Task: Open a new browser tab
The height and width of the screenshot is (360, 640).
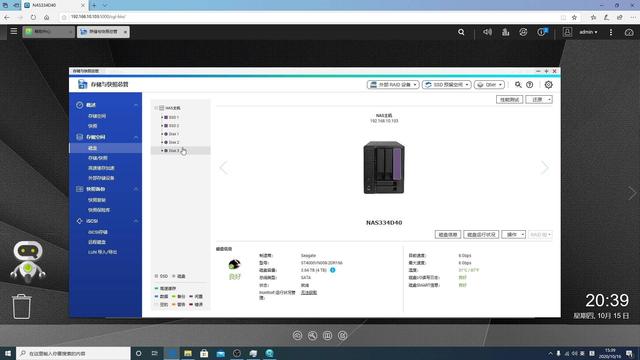Action: (94, 5)
